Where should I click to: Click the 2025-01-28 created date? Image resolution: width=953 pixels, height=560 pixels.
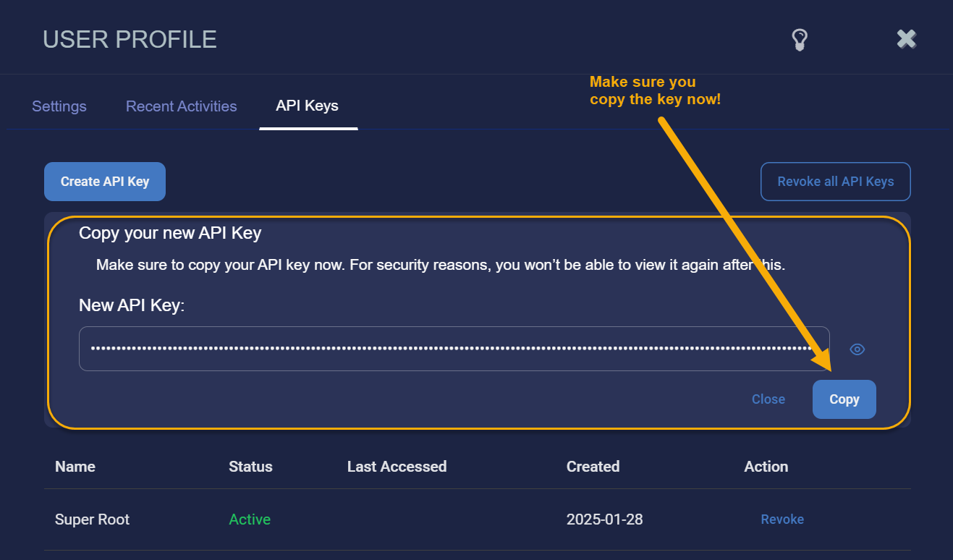coord(605,519)
